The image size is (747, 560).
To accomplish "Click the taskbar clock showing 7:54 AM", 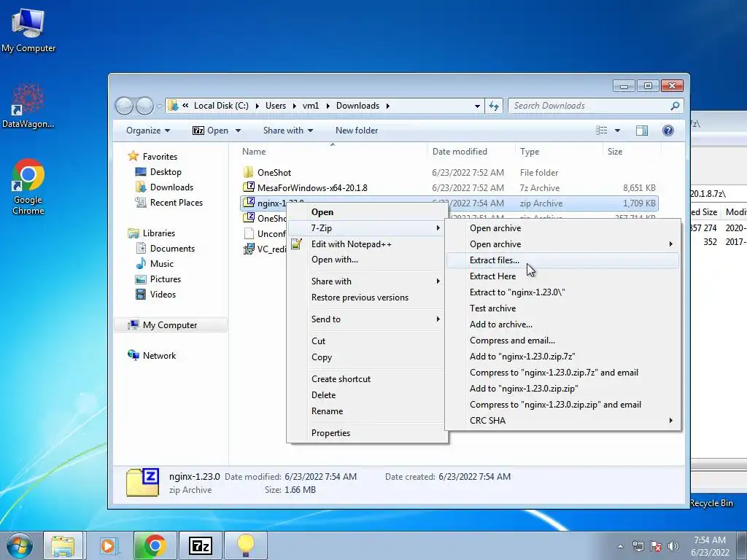I will [709, 546].
